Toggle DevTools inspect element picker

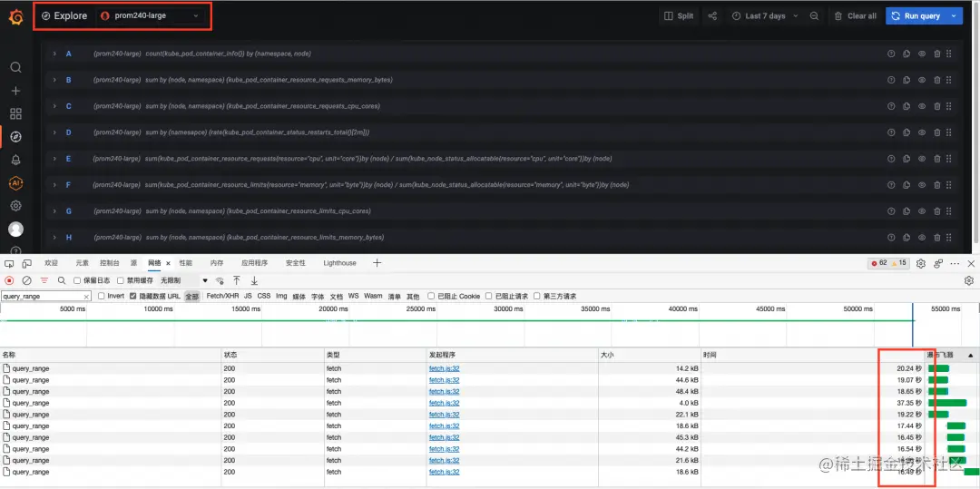[x=9, y=263]
